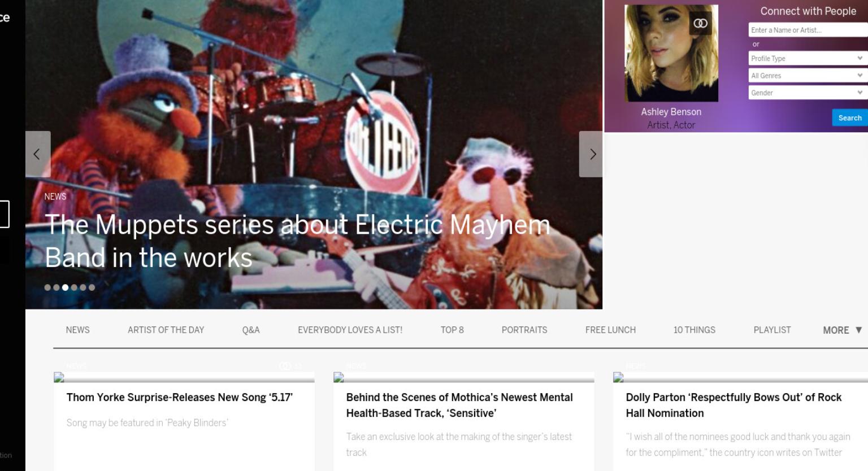Select the first carousel dot indicator
Viewport: 868px width, 471px height.
tap(47, 287)
